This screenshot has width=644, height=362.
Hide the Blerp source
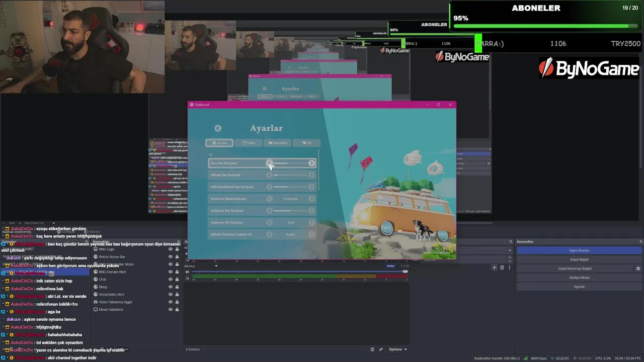(171, 287)
